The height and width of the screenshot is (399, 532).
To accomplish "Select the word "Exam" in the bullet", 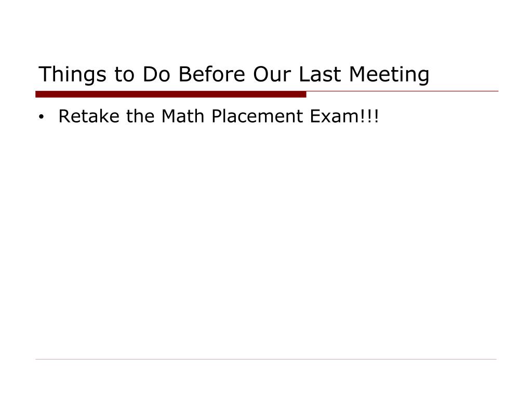I will (x=334, y=116).
